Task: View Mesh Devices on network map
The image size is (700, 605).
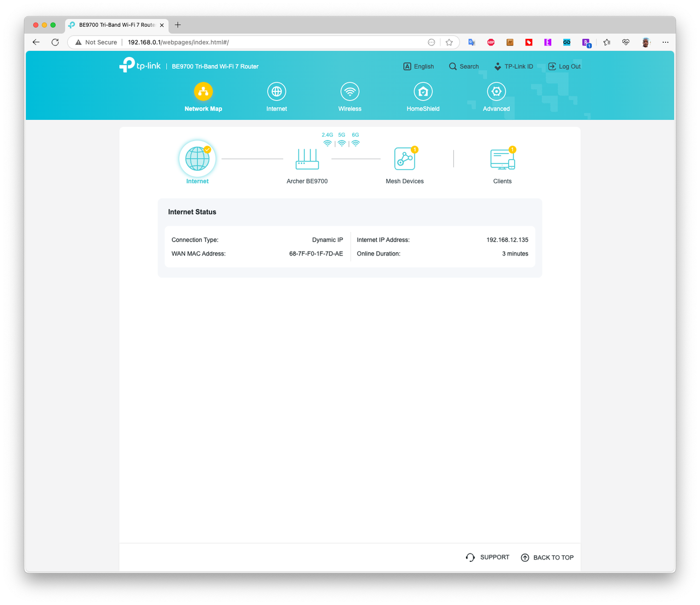Action: pyautogui.click(x=405, y=159)
